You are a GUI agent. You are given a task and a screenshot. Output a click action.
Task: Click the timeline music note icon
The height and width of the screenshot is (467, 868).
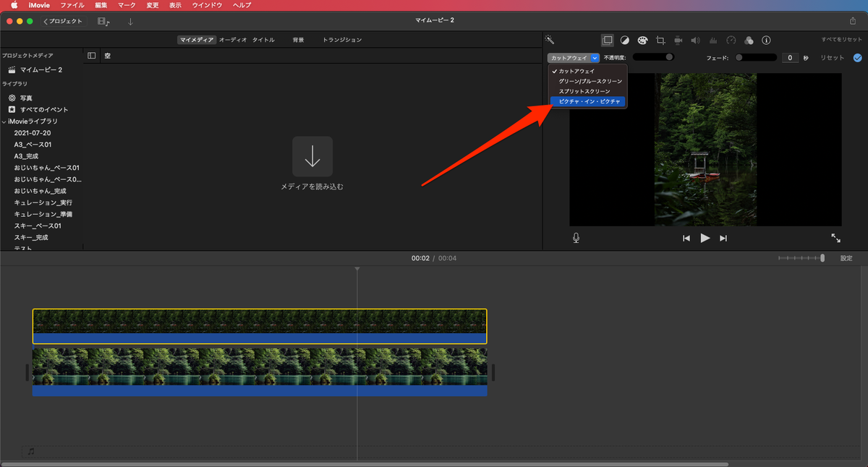pos(31,451)
